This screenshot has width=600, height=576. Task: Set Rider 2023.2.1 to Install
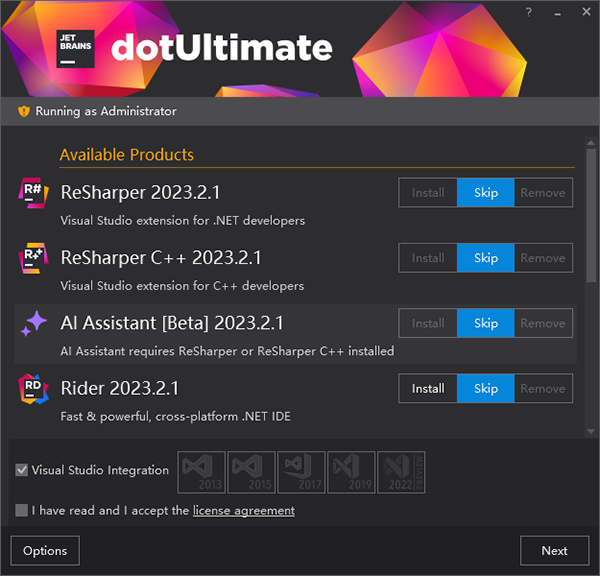click(428, 388)
